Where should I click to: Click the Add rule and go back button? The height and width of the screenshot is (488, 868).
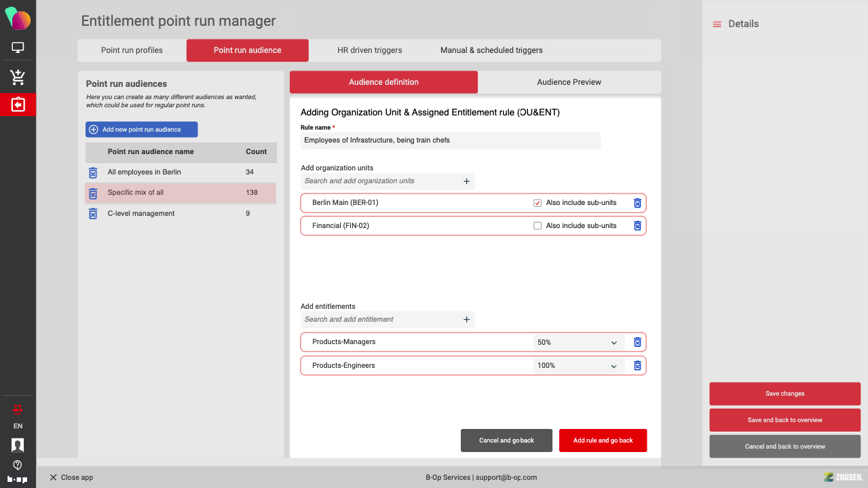(x=603, y=440)
